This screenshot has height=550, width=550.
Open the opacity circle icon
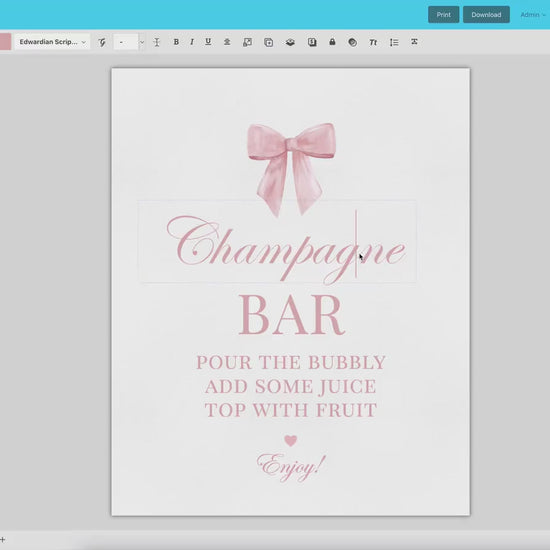pyautogui.click(x=353, y=42)
